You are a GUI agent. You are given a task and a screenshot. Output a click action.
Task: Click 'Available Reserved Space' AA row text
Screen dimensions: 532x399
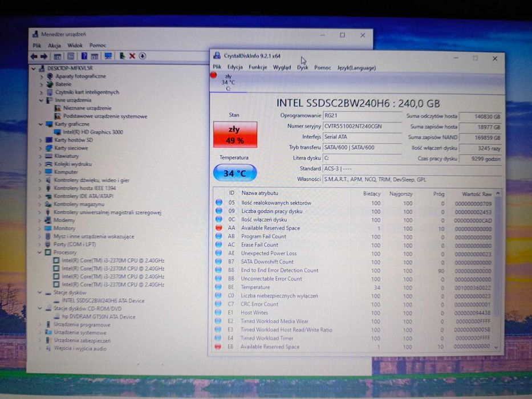(x=270, y=228)
